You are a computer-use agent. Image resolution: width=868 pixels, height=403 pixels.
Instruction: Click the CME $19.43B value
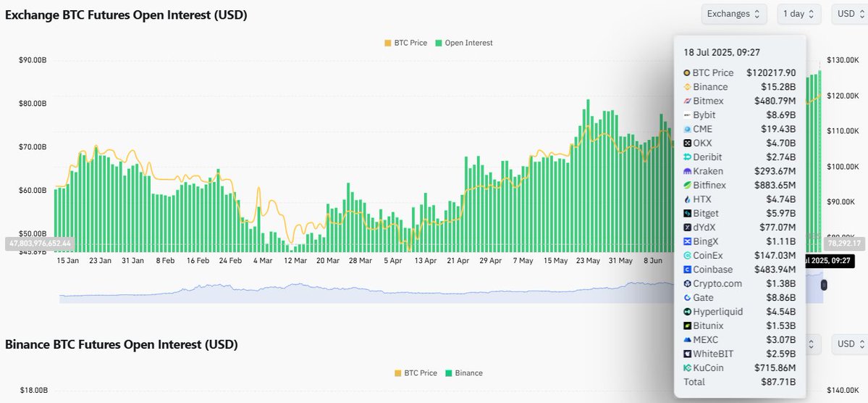click(778, 129)
